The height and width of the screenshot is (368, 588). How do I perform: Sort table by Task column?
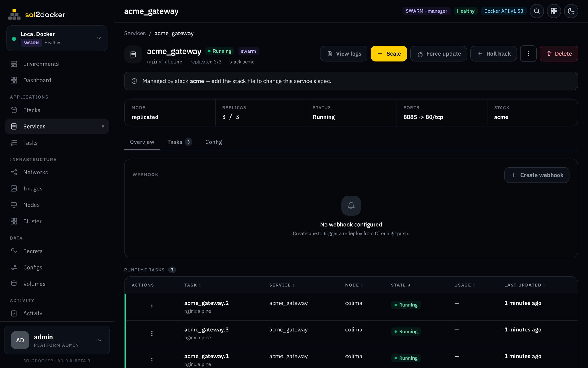pos(193,285)
